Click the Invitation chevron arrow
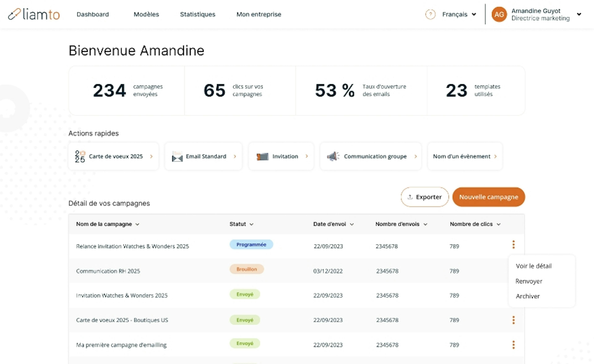Image resolution: width=594 pixels, height=364 pixels. pyautogui.click(x=307, y=156)
